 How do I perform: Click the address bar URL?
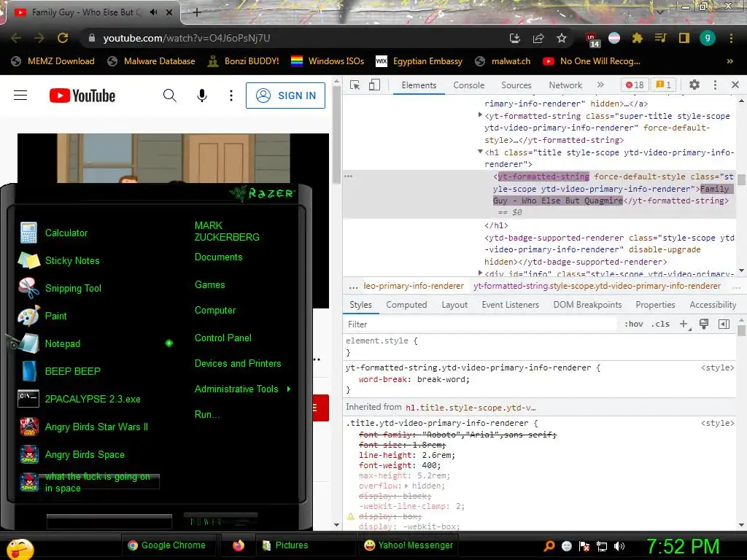(x=187, y=38)
